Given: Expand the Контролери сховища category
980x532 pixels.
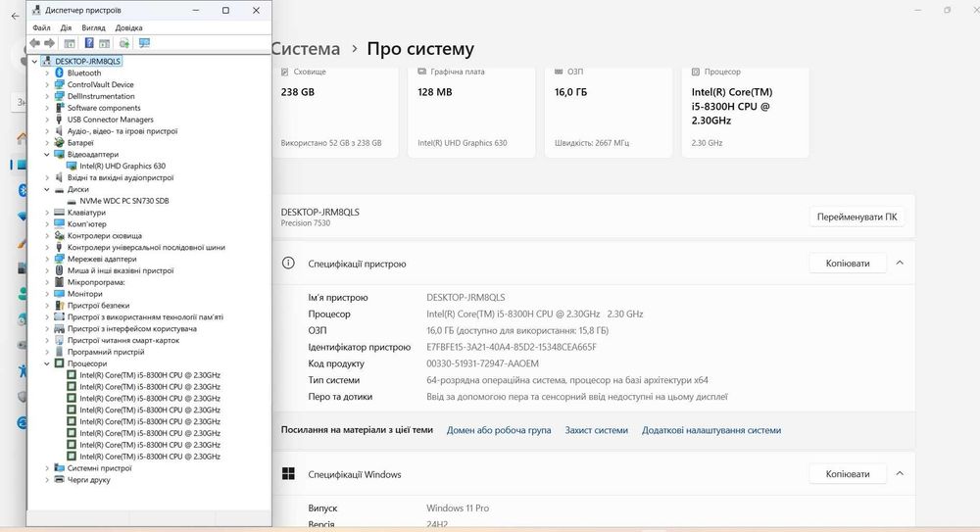Looking at the screenshot, I should coord(47,236).
